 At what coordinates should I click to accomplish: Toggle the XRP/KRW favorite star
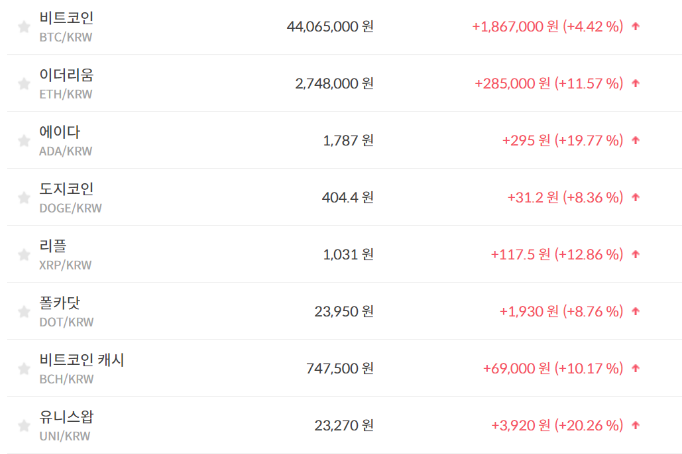click(24, 255)
